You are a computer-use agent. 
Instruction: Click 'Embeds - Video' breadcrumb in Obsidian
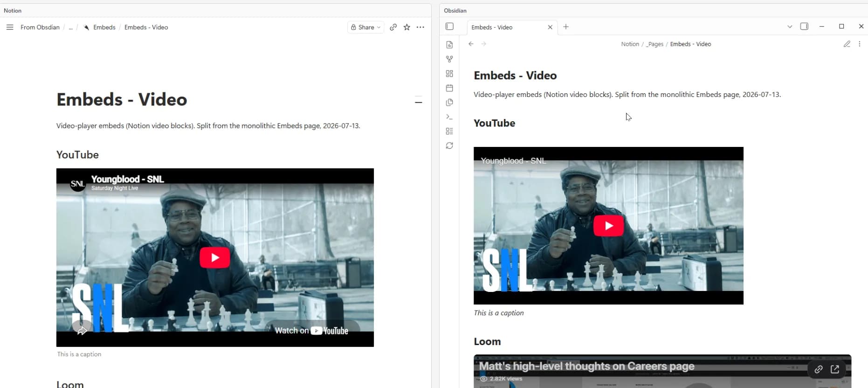coord(690,44)
